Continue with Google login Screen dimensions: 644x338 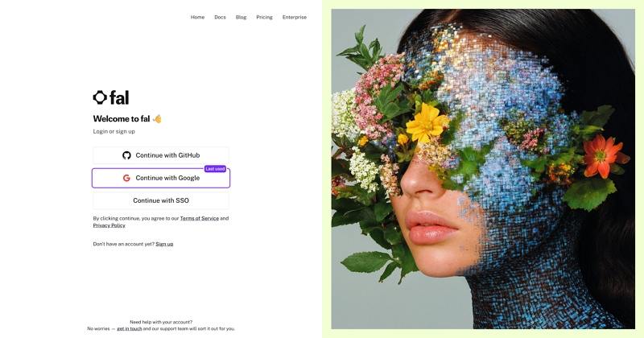(161, 178)
